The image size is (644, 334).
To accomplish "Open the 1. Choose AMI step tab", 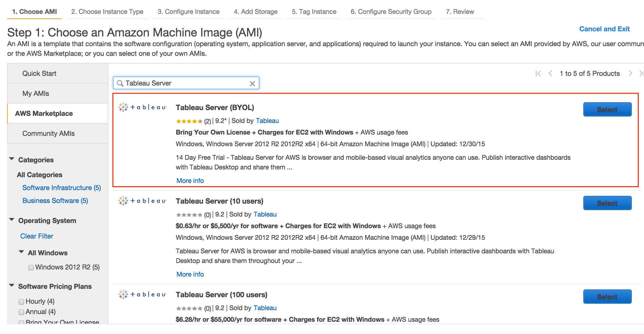I will pyautogui.click(x=35, y=12).
